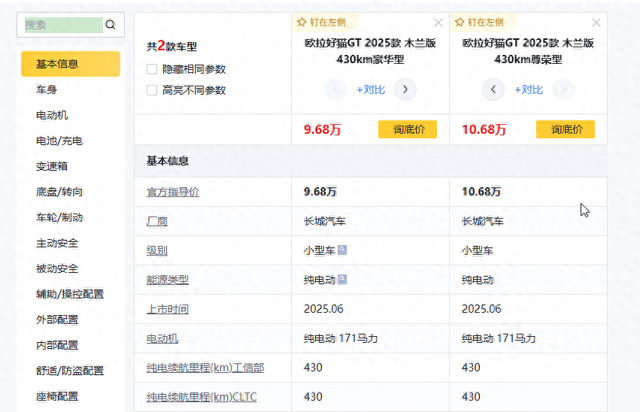
Task: Click the red 9.68万 price
Action: click(x=322, y=130)
